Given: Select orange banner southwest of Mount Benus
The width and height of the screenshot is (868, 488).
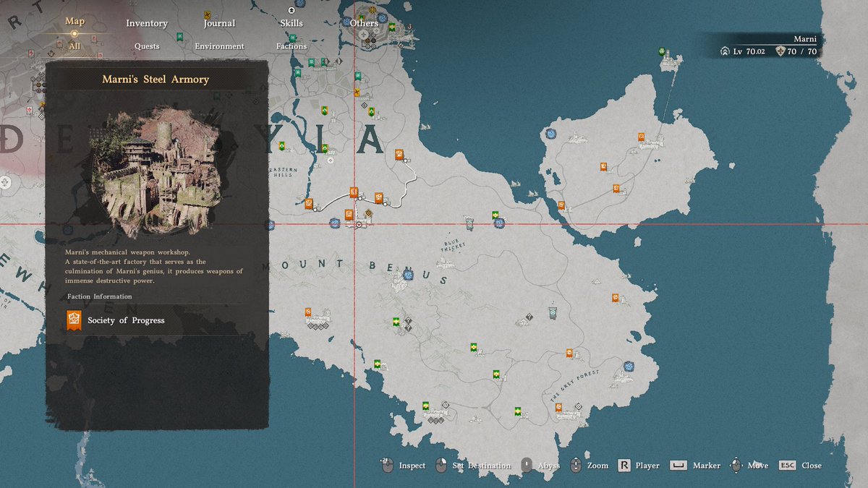Looking at the screenshot, I should 308,312.
